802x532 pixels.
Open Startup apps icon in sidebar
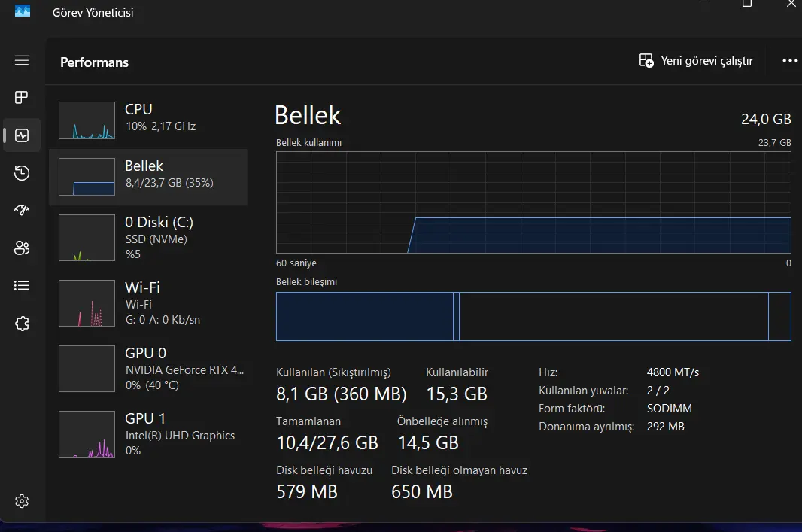click(x=22, y=210)
